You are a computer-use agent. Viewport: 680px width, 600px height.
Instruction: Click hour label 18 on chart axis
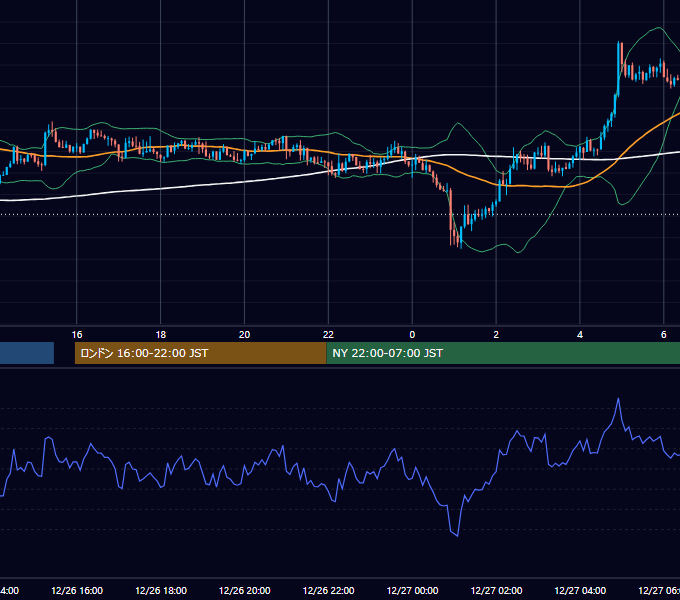tap(161, 335)
